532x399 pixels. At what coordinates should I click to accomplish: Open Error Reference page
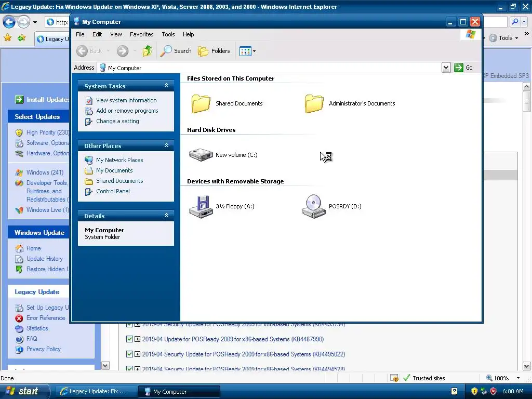coord(46,318)
